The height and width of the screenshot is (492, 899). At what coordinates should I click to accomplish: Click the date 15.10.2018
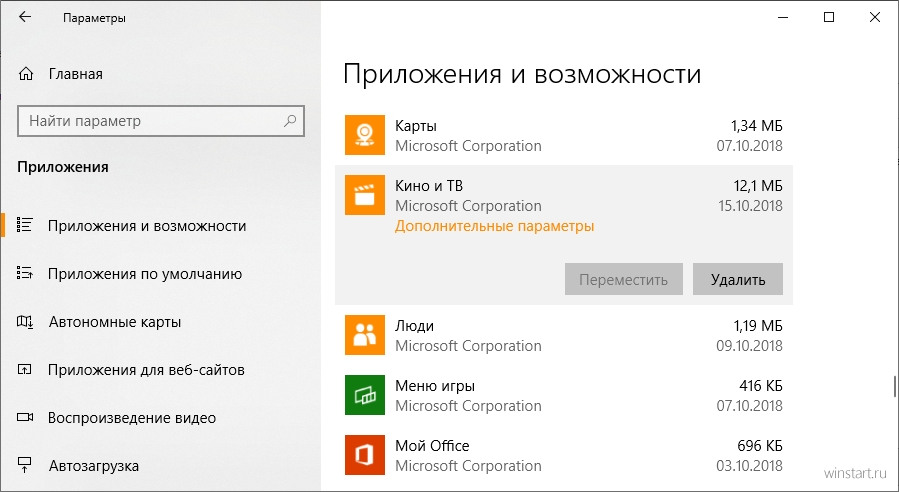(751, 206)
